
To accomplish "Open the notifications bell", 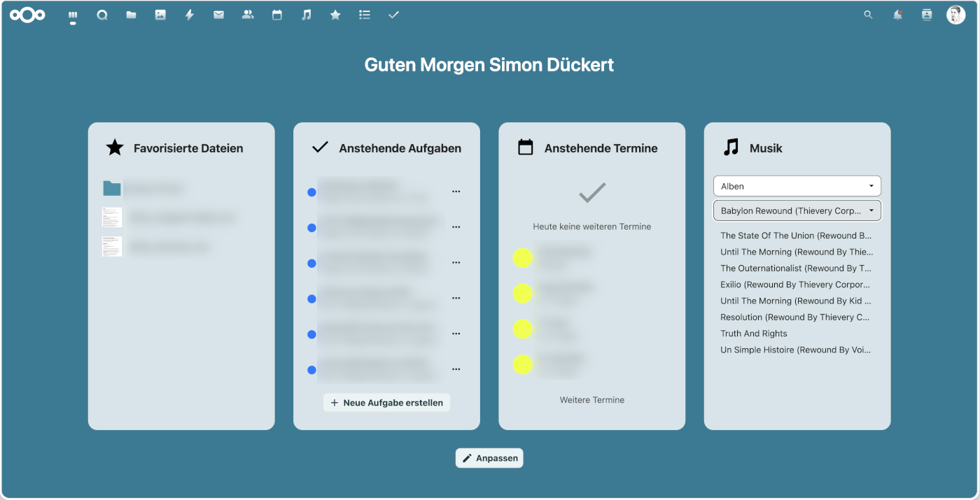I will [897, 15].
